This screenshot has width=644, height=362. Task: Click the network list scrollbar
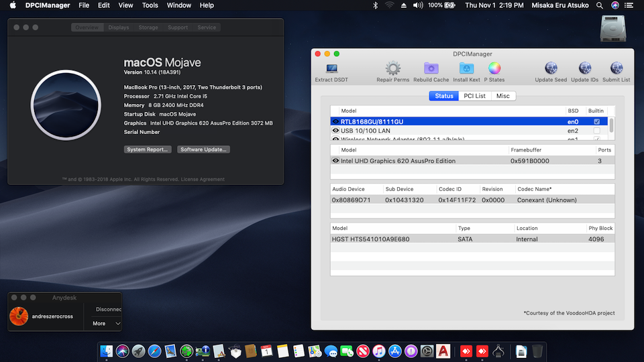click(612, 125)
